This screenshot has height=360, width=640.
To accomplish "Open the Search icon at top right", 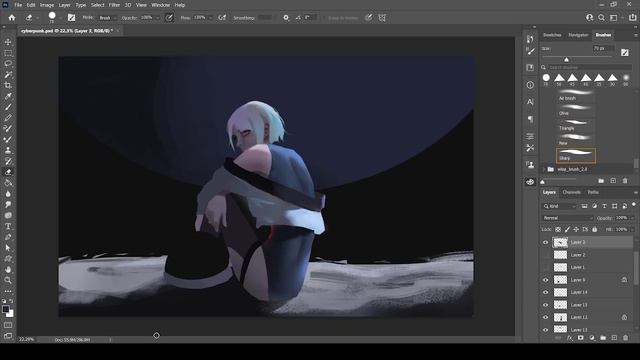I will coord(601,18).
